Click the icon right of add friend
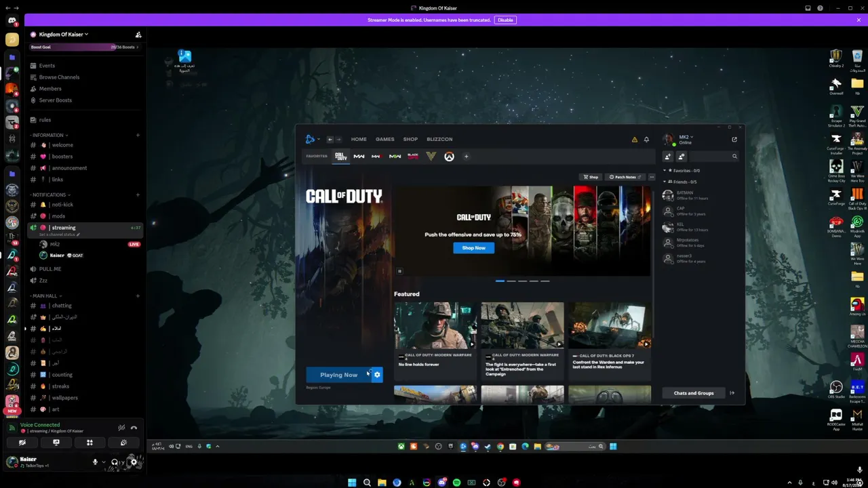Image resolution: width=868 pixels, height=488 pixels. pyautogui.click(x=682, y=157)
